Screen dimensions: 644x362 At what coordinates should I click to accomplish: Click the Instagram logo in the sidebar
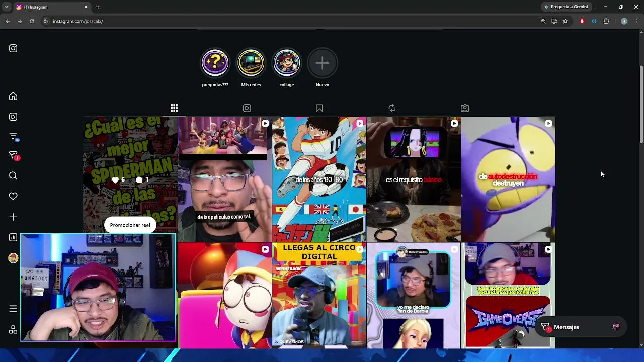click(13, 48)
